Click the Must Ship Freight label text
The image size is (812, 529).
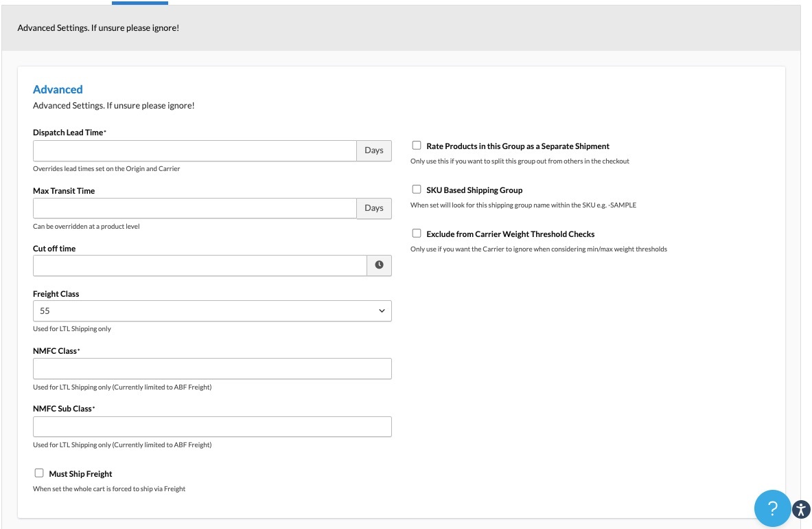pos(80,474)
